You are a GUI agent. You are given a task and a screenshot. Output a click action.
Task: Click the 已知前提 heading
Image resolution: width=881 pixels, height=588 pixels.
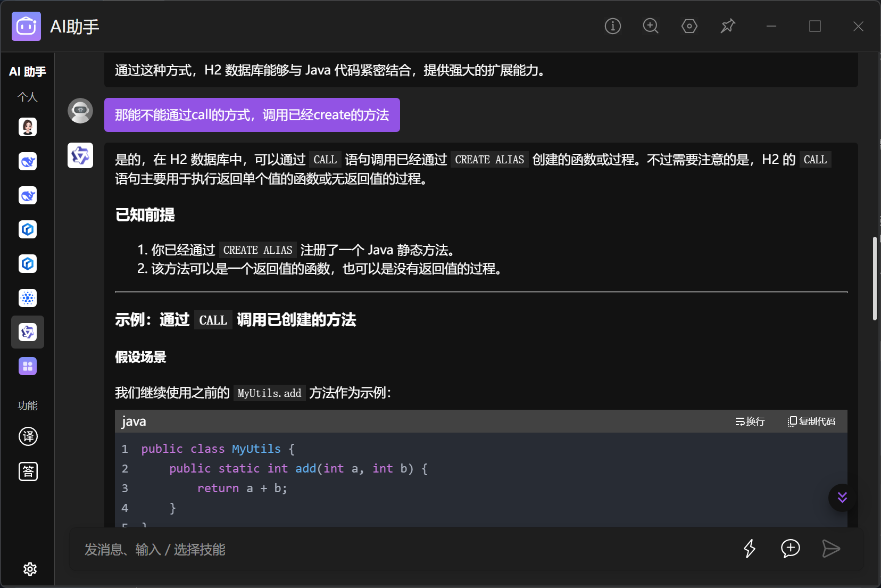145,215
